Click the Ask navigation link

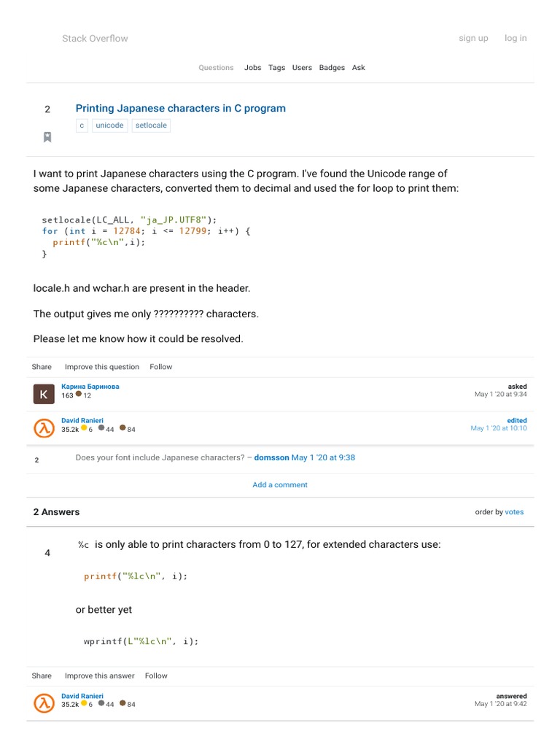(x=358, y=68)
